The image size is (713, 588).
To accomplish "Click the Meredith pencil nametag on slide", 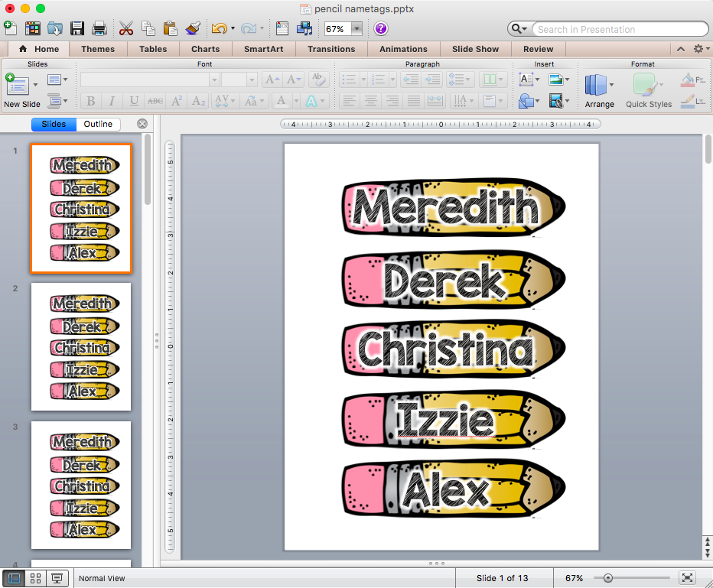I will pyautogui.click(x=454, y=206).
